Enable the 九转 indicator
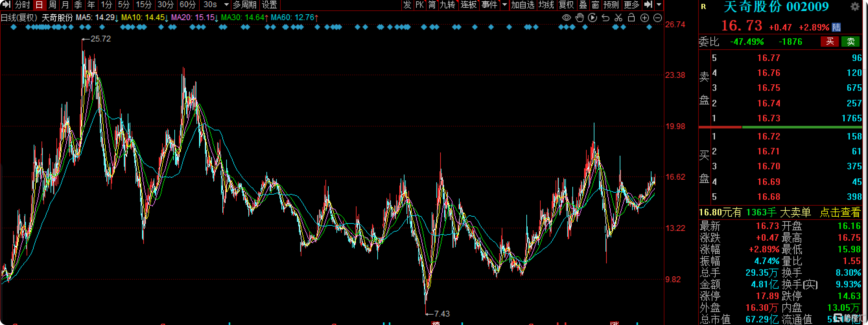Screen dimensions: 868x325 point(448,5)
